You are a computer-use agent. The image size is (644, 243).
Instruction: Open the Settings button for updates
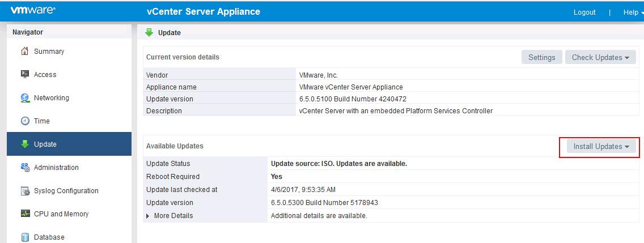[x=541, y=57]
